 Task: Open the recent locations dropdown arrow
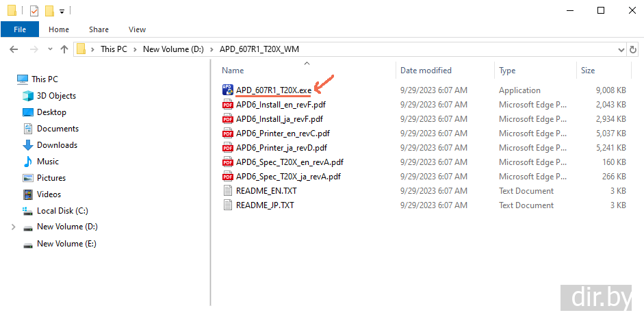[50, 49]
